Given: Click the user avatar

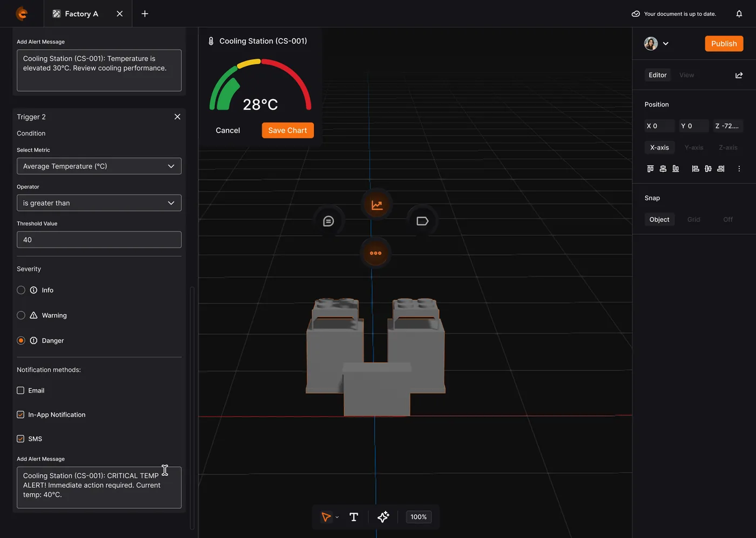Looking at the screenshot, I should (x=651, y=44).
